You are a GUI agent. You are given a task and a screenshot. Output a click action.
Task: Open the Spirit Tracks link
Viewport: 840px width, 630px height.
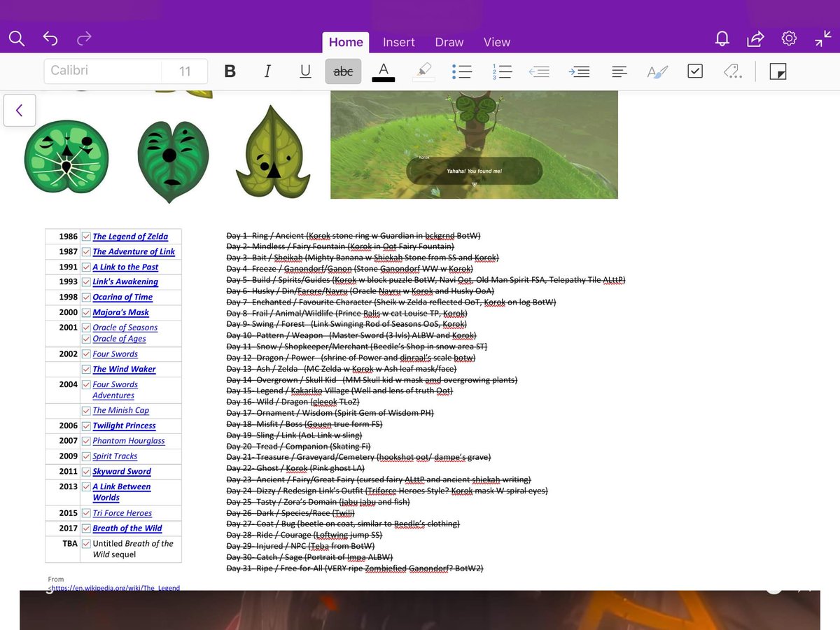click(115, 456)
